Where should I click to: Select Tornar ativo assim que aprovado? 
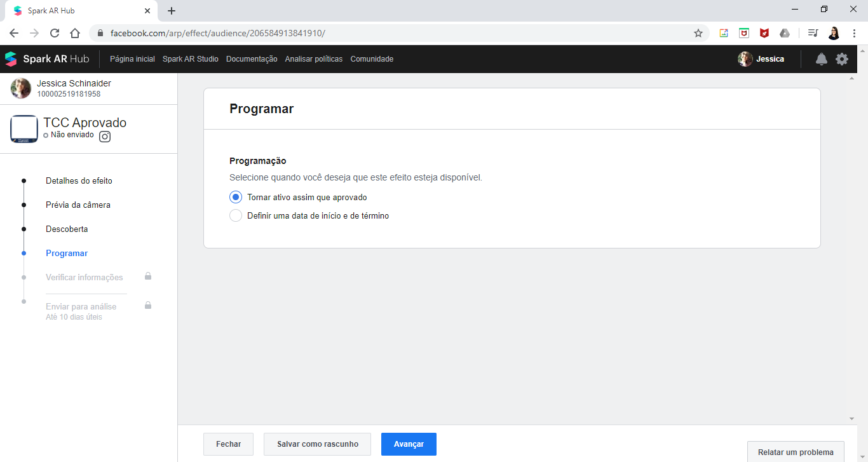[236, 197]
